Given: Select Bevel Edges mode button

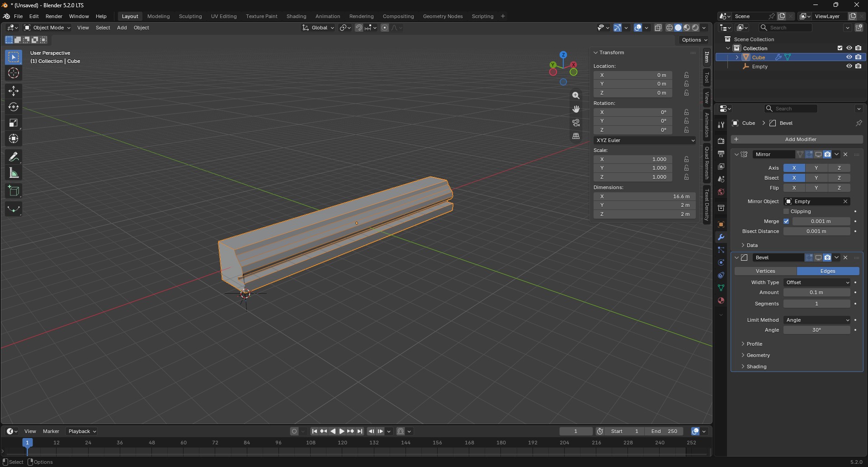Looking at the screenshot, I should [x=828, y=271].
